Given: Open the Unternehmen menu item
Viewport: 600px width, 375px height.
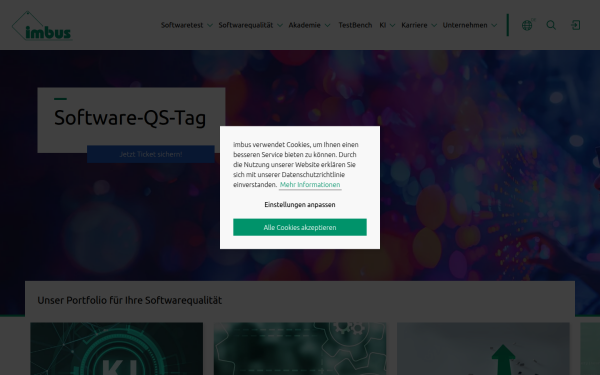Looking at the screenshot, I should (465, 25).
